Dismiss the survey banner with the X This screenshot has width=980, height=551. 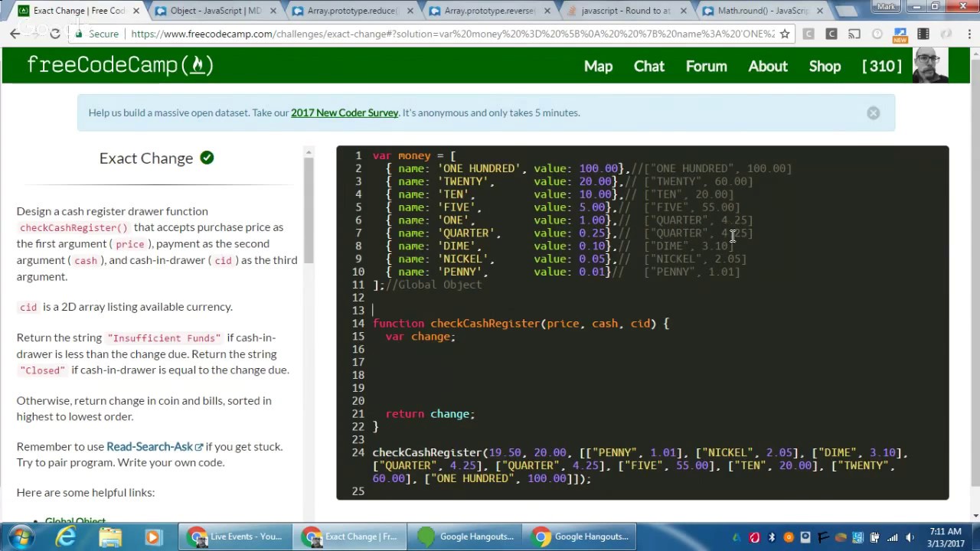pos(874,112)
